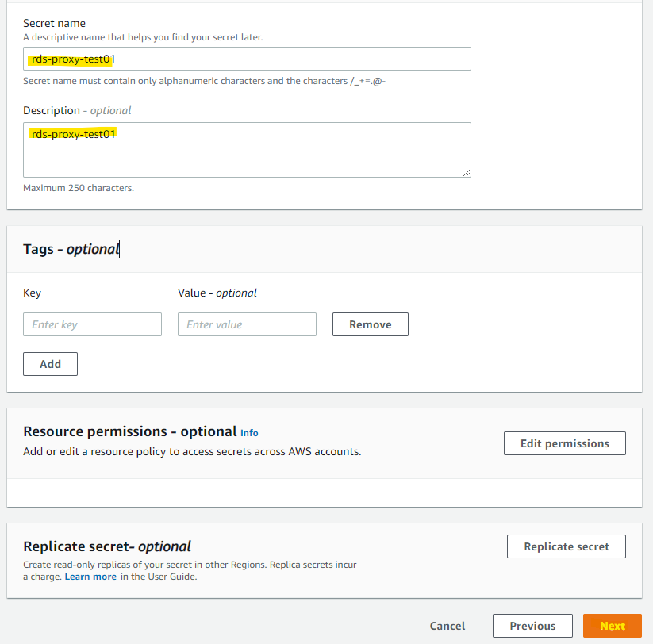Click the Replicate secret heading text
The height and width of the screenshot is (644, 653).
coord(107,546)
